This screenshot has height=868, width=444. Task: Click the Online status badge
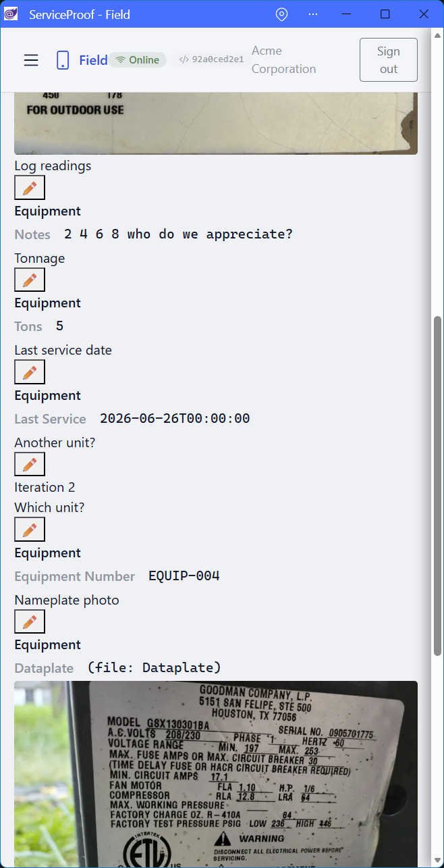138,59
